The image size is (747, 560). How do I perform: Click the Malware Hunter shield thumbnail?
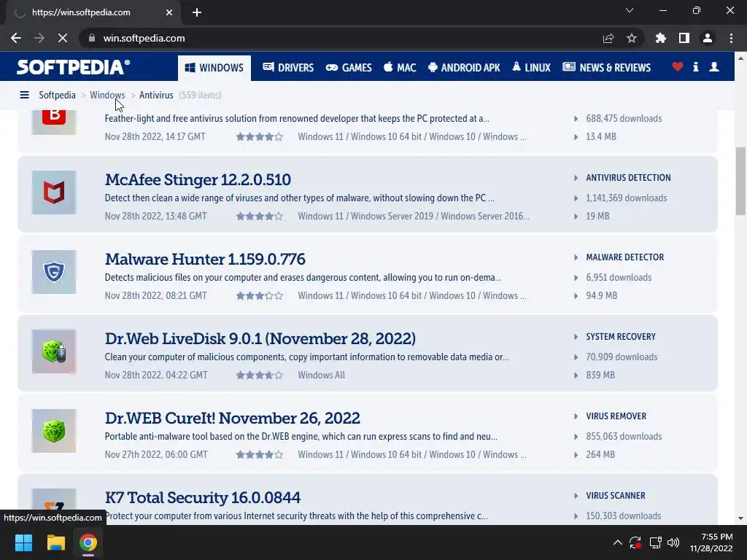point(54,272)
